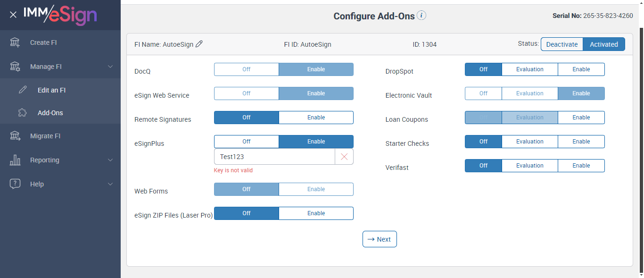Click the eSignPlus key input field

click(x=274, y=157)
